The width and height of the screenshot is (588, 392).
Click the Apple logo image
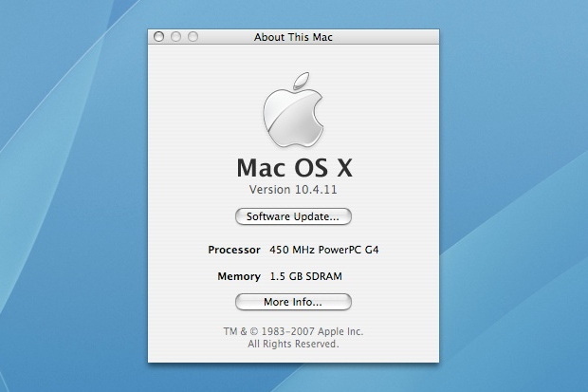[x=293, y=110]
